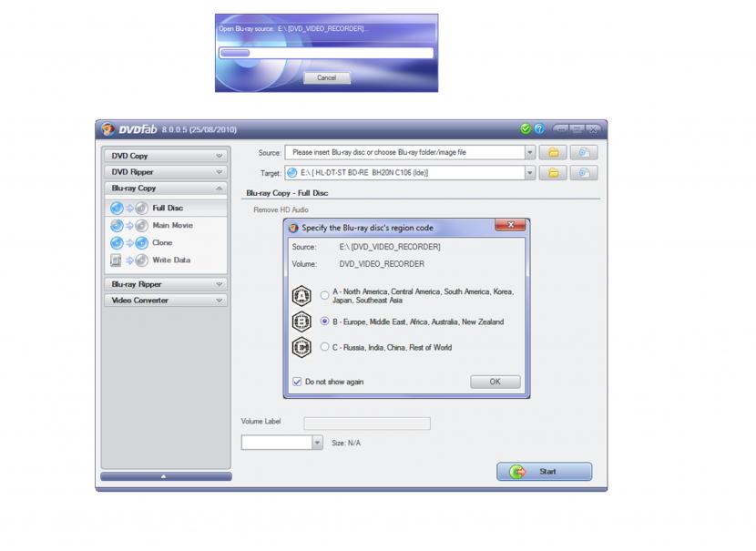The height and width of the screenshot is (551, 756).
Task: Select region C Russia, India, China radio
Action: click(x=324, y=347)
